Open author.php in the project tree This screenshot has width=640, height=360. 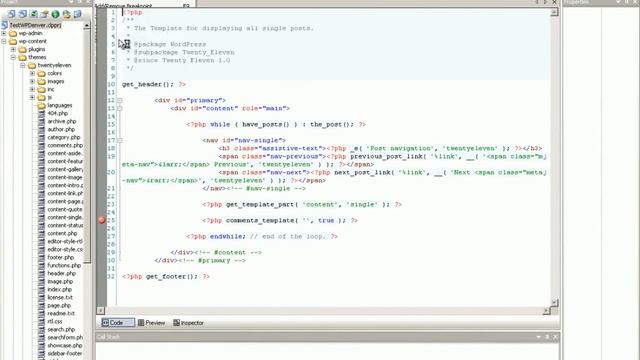[61, 129]
